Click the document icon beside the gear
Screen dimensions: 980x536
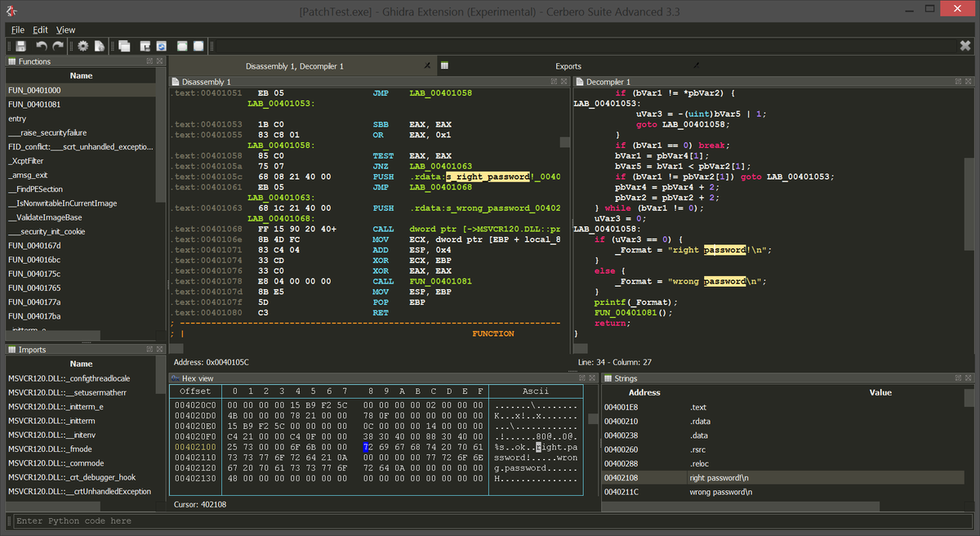[x=99, y=47]
